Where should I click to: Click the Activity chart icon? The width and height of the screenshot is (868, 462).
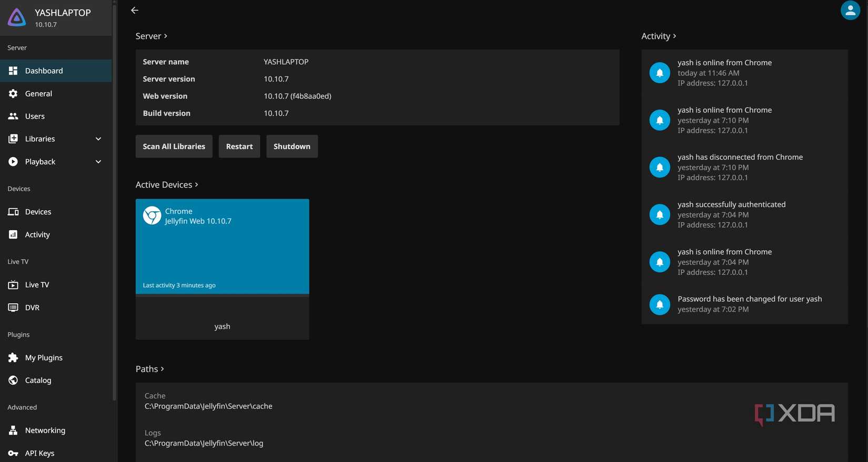click(x=13, y=235)
